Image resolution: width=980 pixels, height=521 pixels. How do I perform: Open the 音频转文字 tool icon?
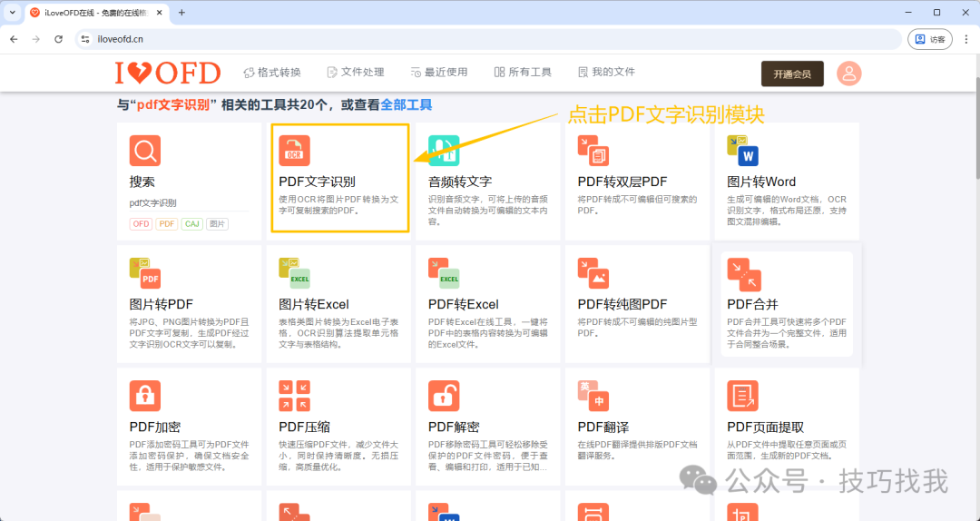pos(444,151)
